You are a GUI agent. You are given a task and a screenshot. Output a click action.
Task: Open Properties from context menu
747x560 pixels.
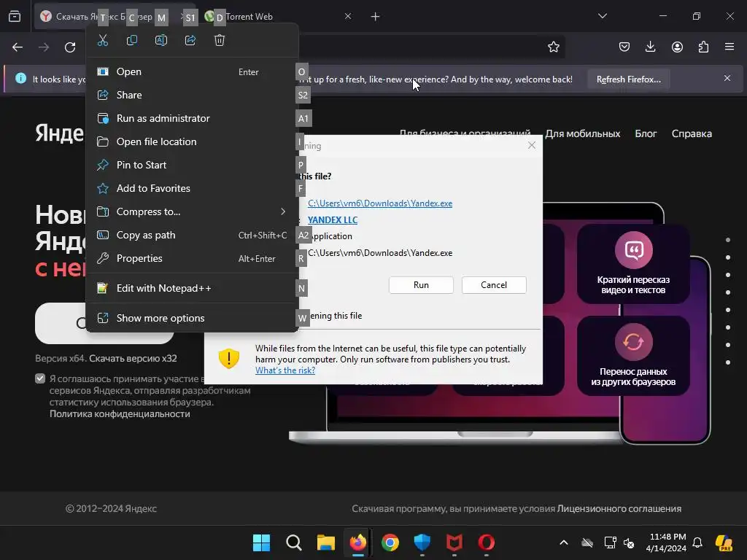tap(192, 258)
